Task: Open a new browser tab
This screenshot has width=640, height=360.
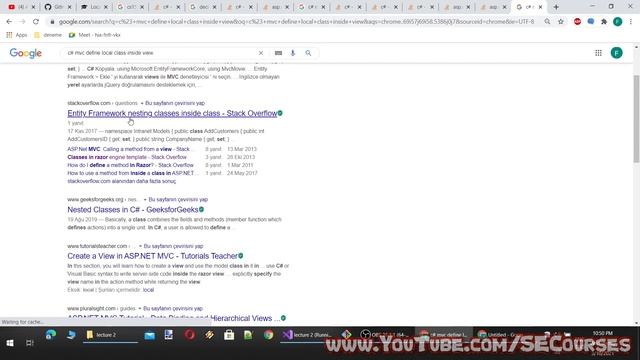Action: [556, 7]
